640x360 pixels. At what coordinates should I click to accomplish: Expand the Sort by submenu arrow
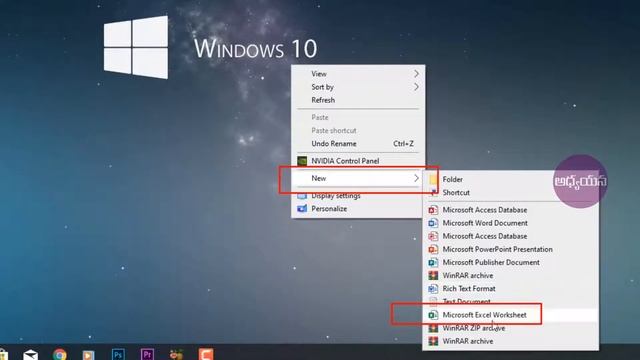(416, 87)
